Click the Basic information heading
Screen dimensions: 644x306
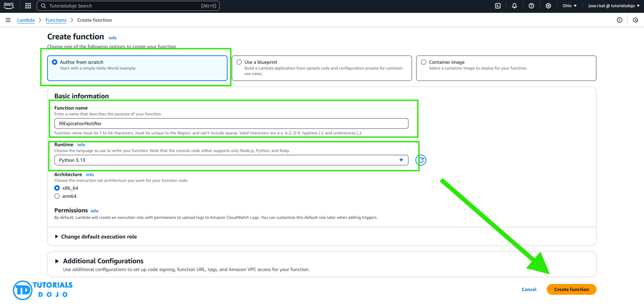click(x=82, y=96)
